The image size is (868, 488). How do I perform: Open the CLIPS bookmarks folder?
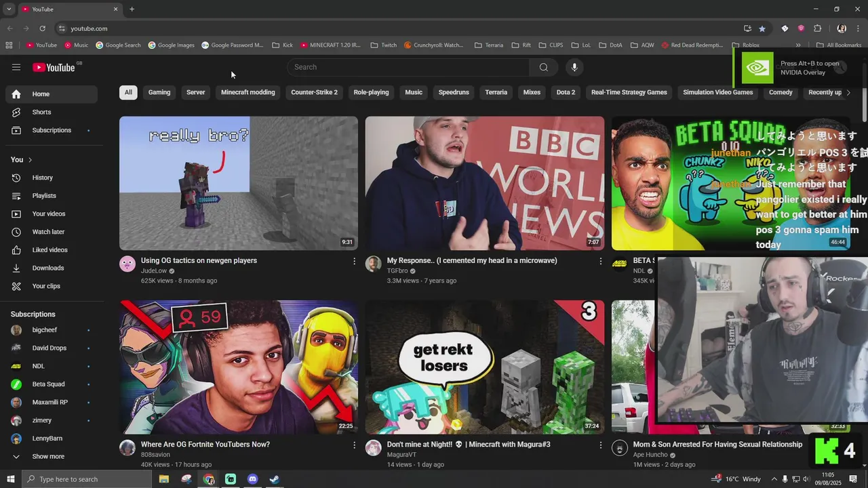click(x=551, y=45)
